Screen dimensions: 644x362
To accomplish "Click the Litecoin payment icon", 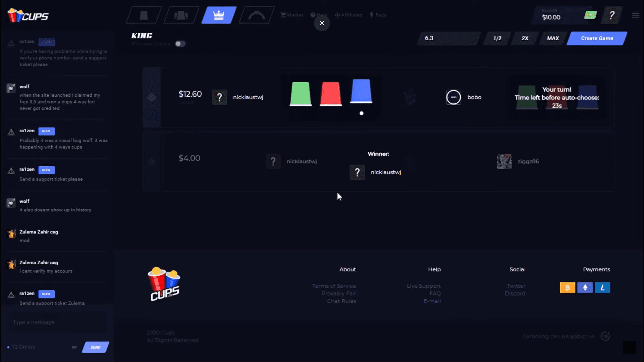I will pyautogui.click(x=602, y=288).
